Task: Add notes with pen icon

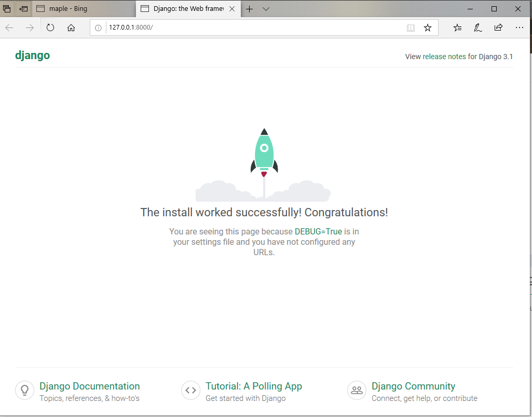Action: [478, 28]
